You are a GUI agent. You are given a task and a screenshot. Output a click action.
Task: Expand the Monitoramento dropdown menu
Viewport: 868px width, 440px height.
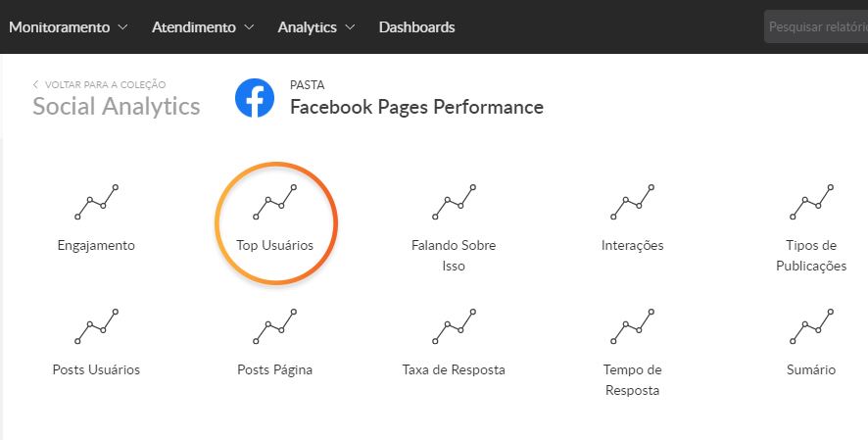(x=68, y=27)
